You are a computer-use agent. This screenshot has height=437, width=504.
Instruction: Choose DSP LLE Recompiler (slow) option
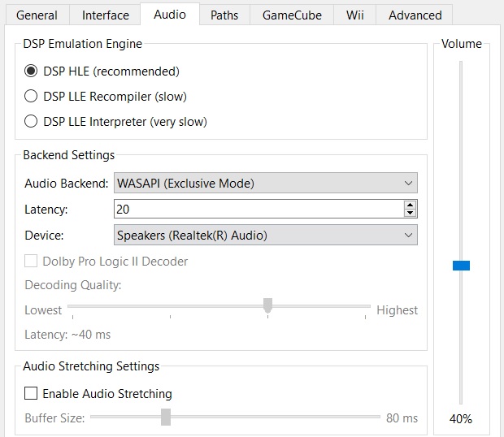[31, 97]
